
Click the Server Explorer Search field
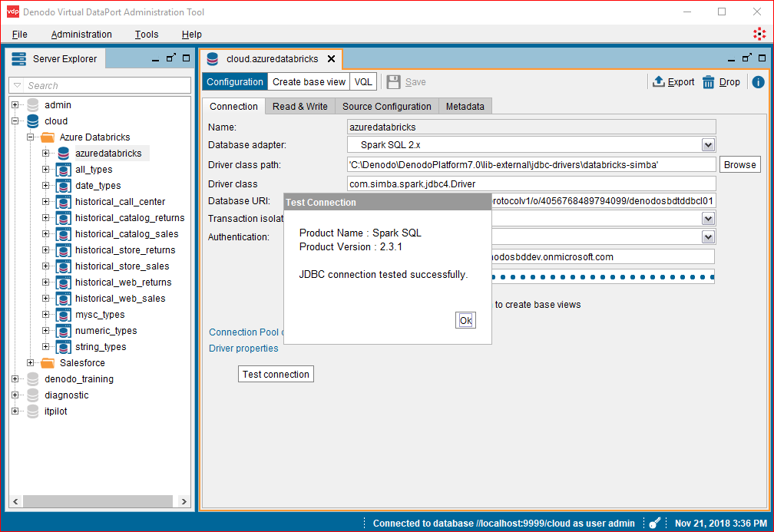tap(100, 85)
